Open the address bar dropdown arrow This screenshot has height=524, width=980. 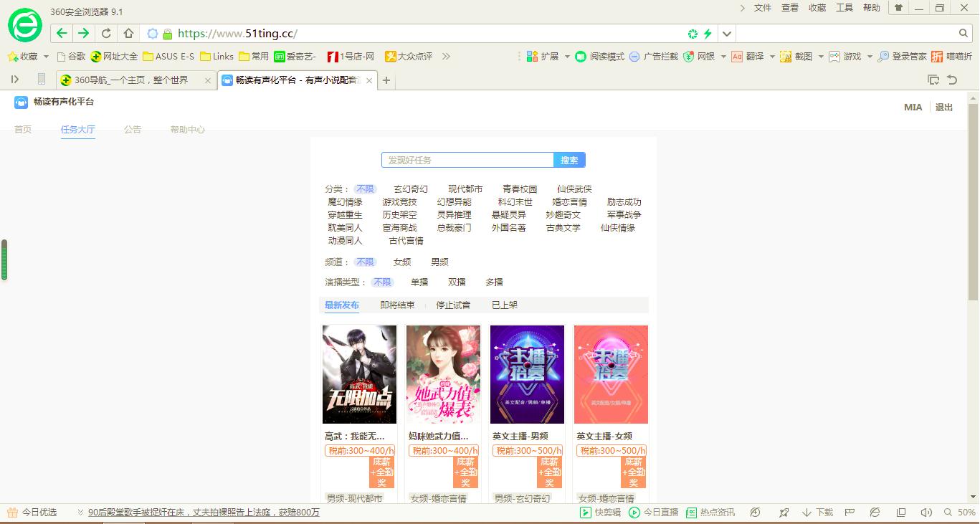pos(726,33)
